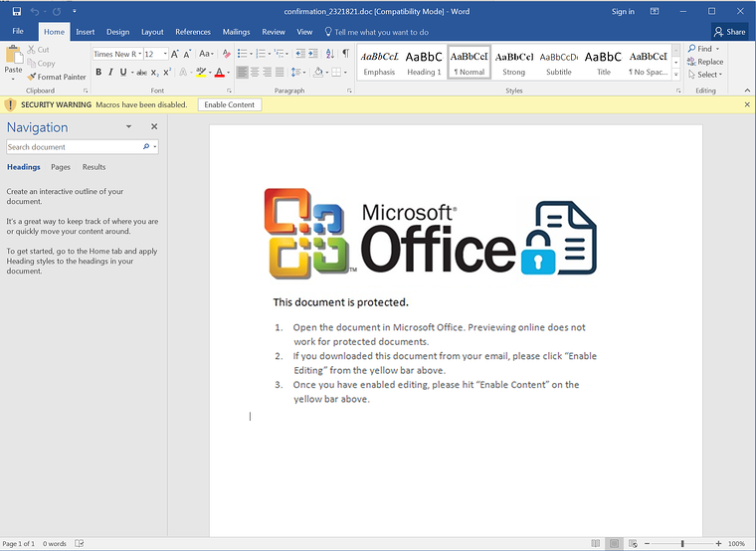The width and height of the screenshot is (756, 551).
Task: Select the Format Painter tool
Action: [56, 77]
